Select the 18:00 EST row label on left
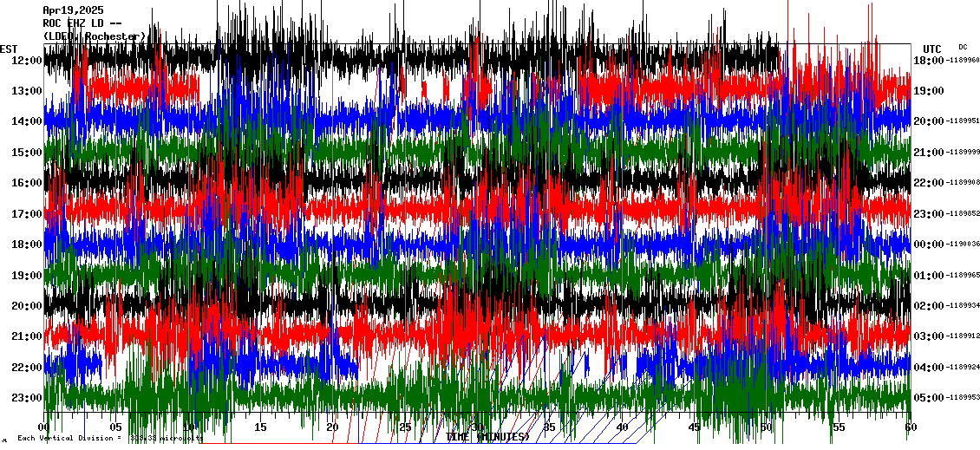 (x=26, y=245)
